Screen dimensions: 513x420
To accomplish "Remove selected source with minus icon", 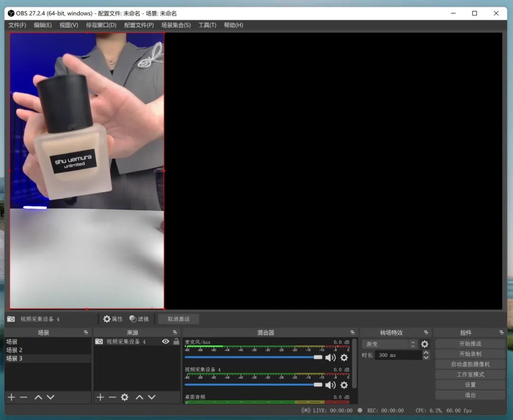I will (113, 397).
